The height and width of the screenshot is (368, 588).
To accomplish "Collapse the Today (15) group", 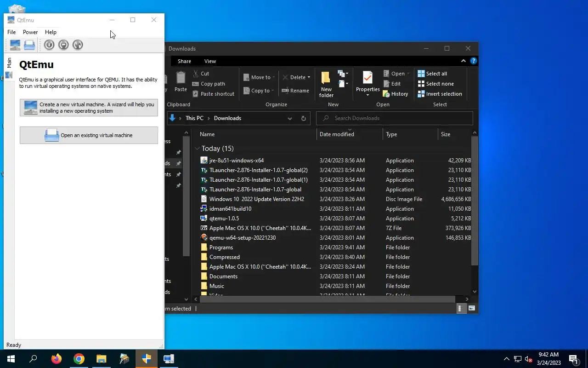I will pos(198,149).
